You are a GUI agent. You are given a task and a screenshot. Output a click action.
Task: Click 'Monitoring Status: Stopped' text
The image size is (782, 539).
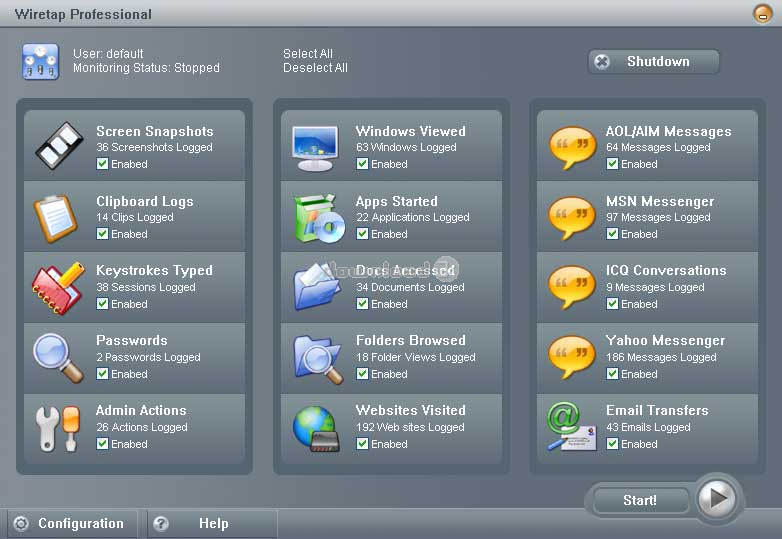(146, 67)
